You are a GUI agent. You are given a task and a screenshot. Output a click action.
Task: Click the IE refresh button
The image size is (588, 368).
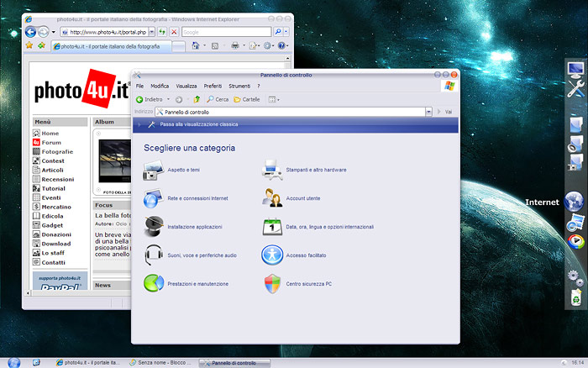[x=162, y=32]
